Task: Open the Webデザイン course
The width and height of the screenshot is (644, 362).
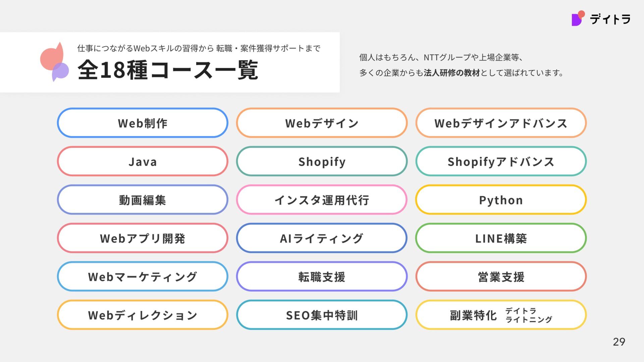Action: [x=322, y=123]
